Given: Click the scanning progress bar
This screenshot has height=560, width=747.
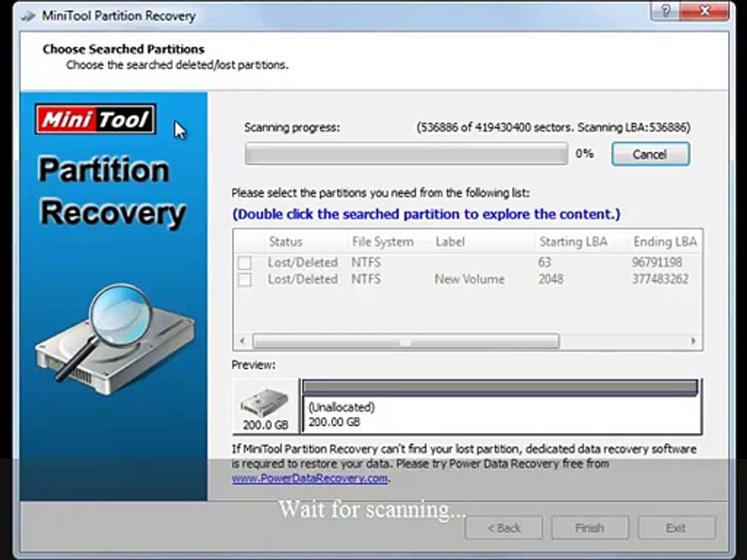Looking at the screenshot, I should [x=406, y=154].
